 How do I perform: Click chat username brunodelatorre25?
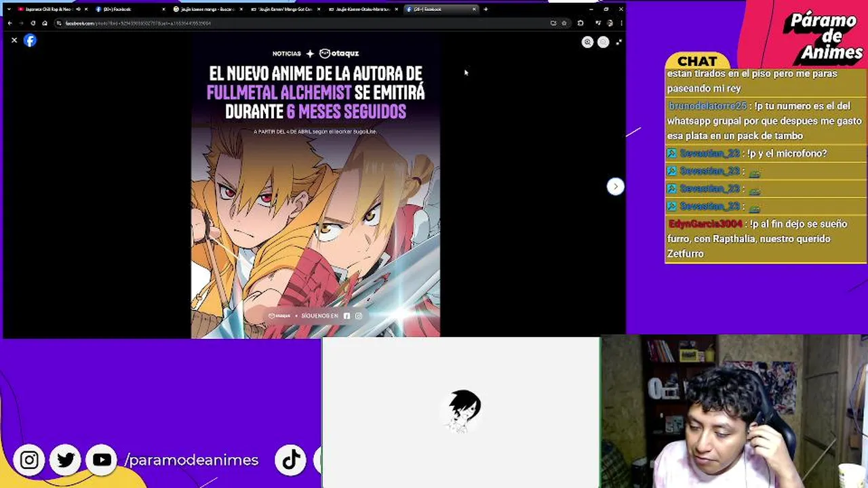pyautogui.click(x=708, y=106)
